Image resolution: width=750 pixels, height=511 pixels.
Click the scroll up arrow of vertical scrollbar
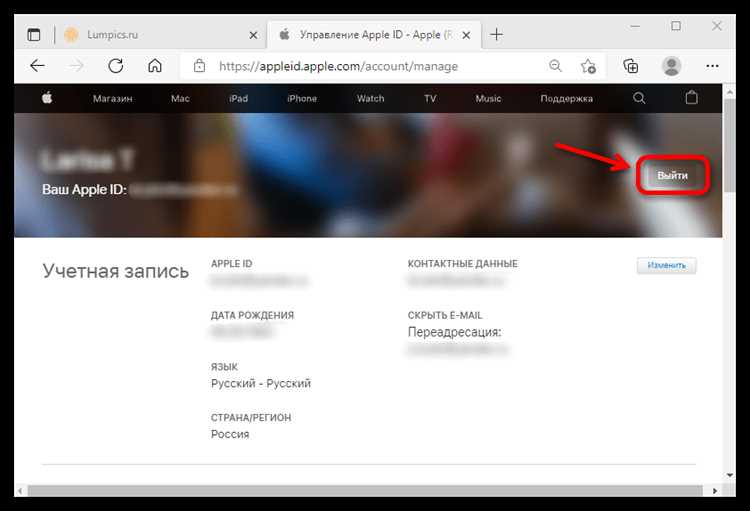point(729,91)
